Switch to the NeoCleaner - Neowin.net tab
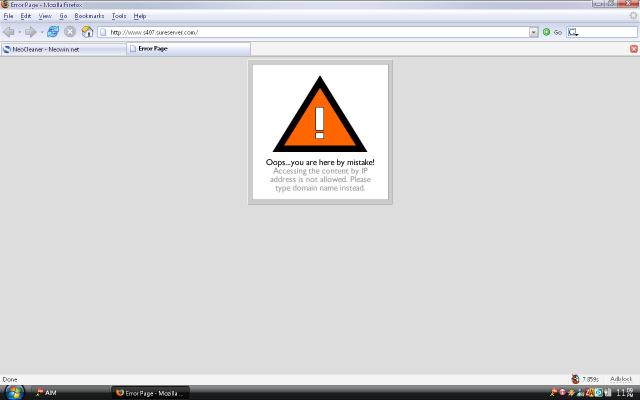 (63, 49)
